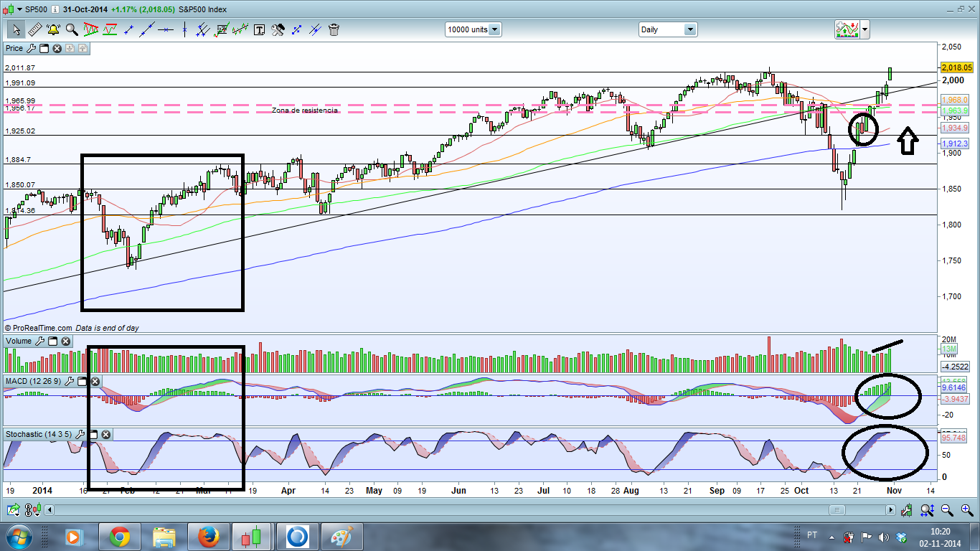Close the Stochastic indicator panel
The height and width of the screenshot is (551, 980).
pyautogui.click(x=105, y=435)
